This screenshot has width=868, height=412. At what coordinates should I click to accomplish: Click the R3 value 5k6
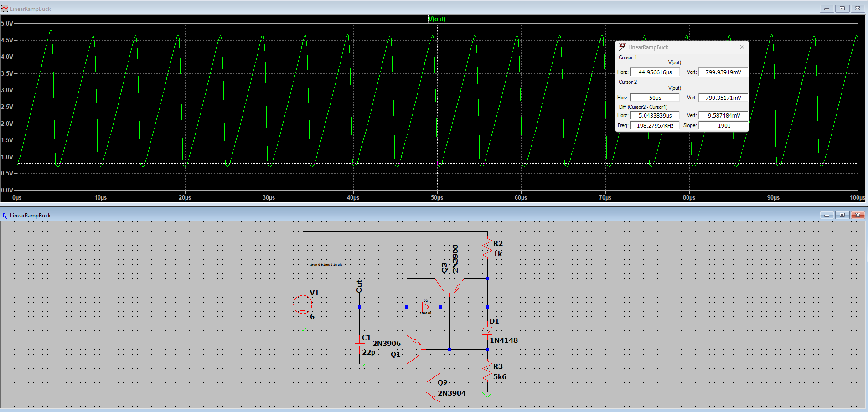[500, 377]
